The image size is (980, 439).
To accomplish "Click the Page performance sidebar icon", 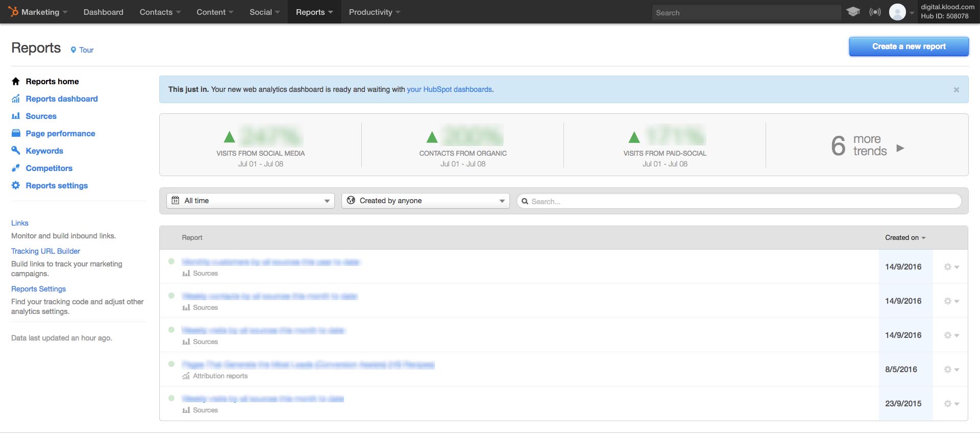I will (x=16, y=133).
